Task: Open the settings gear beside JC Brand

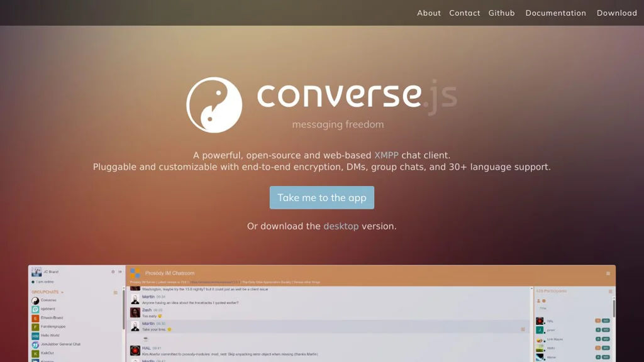Action: pos(113,271)
